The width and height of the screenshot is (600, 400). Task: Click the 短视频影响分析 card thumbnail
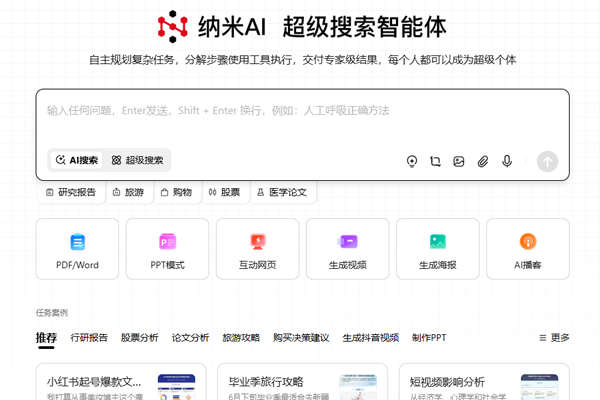point(540,387)
